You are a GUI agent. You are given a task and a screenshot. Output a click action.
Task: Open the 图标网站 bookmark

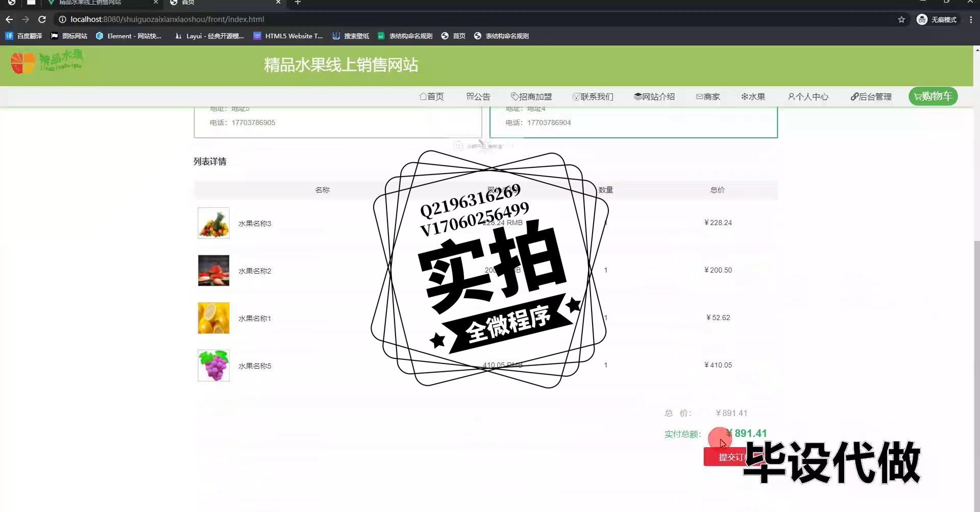coord(69,36)
